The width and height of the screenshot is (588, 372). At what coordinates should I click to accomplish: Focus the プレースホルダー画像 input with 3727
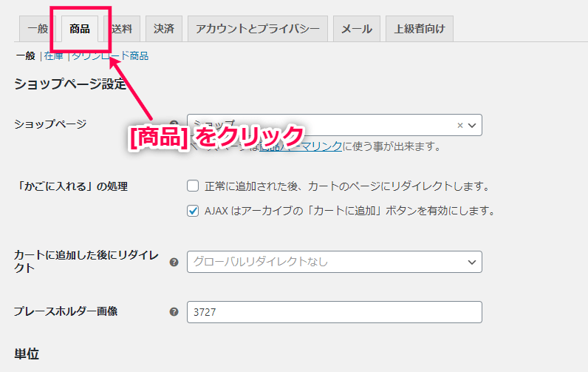pos(335,312)
